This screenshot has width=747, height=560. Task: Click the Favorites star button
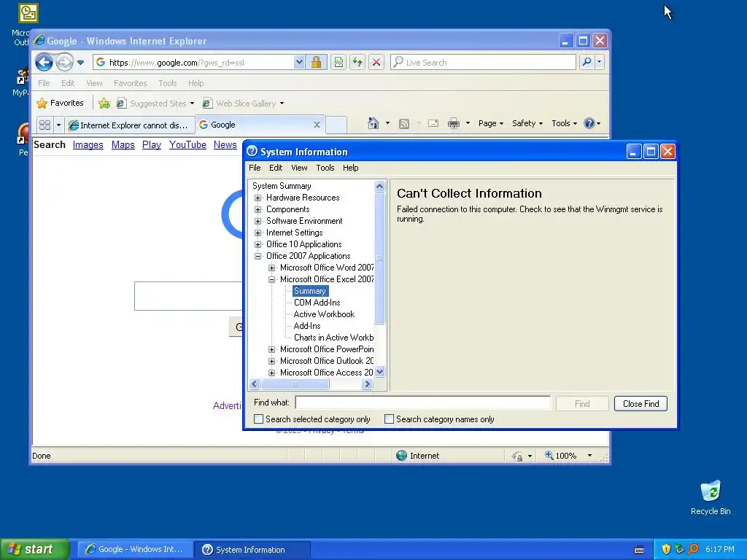point(60,103)
